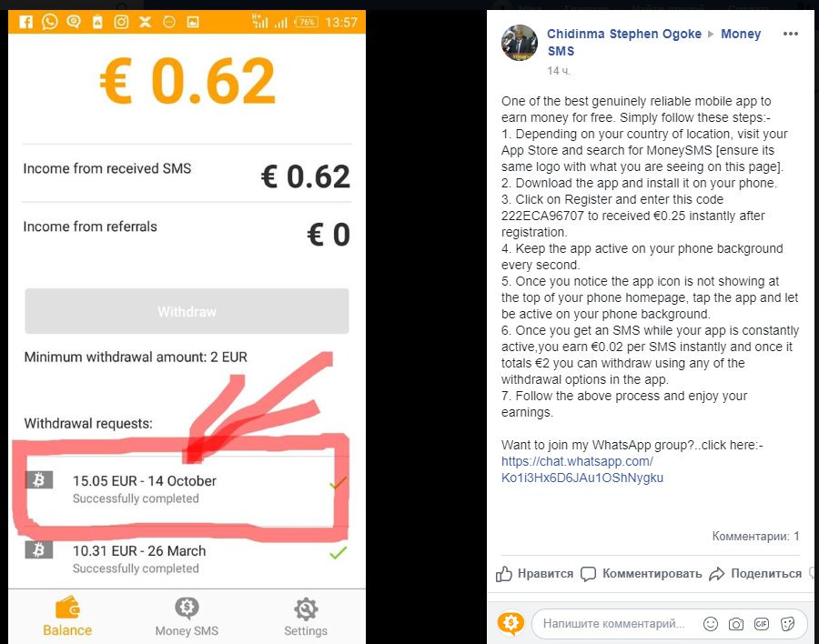Follow the chat.whatsapp.com group link

581,469
